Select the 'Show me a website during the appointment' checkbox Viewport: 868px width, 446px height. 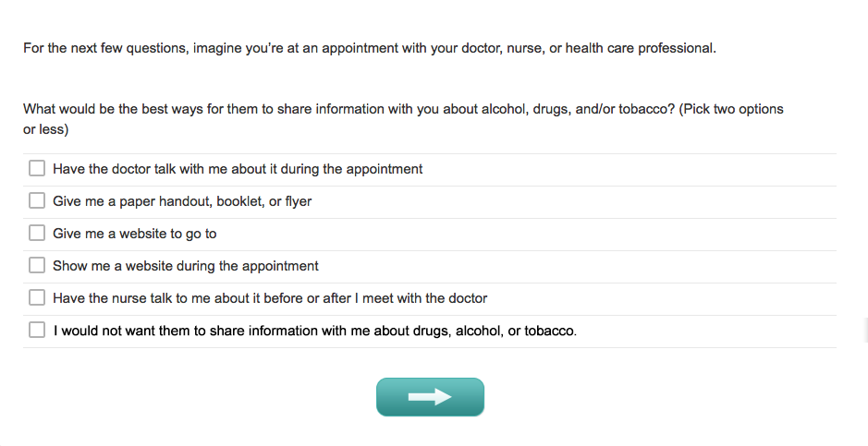[x=37, y=266]
